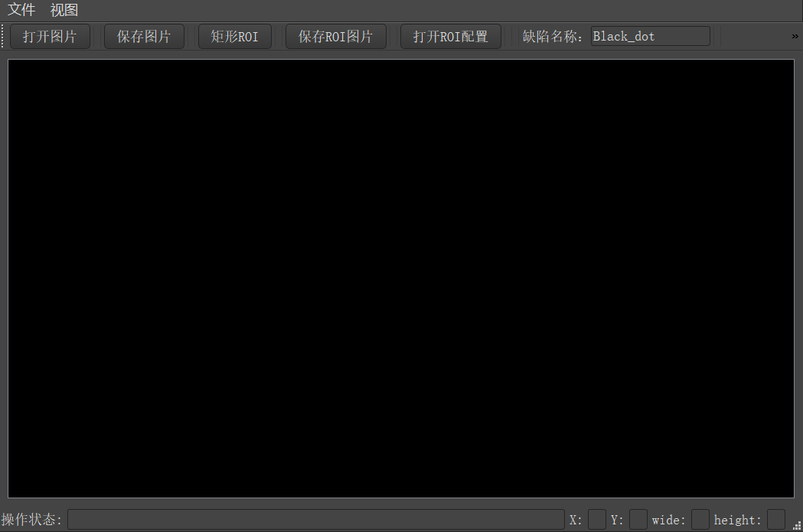Click the toolbar drag handle grip
803x532 pixels.
[x=2, y=36]
